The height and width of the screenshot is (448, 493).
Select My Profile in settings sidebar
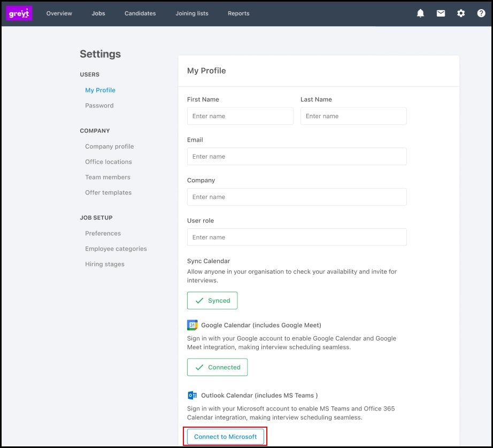[x=101, y=90]
